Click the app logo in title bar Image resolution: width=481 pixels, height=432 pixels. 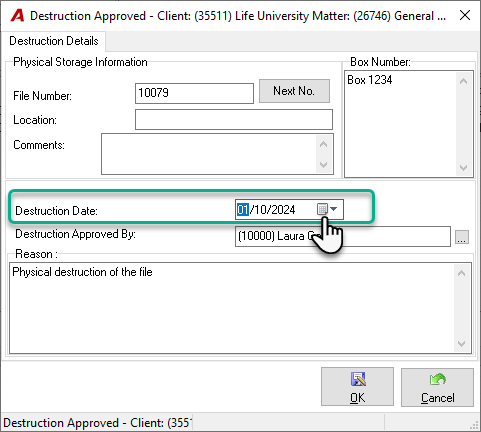(x=17, y=16)
